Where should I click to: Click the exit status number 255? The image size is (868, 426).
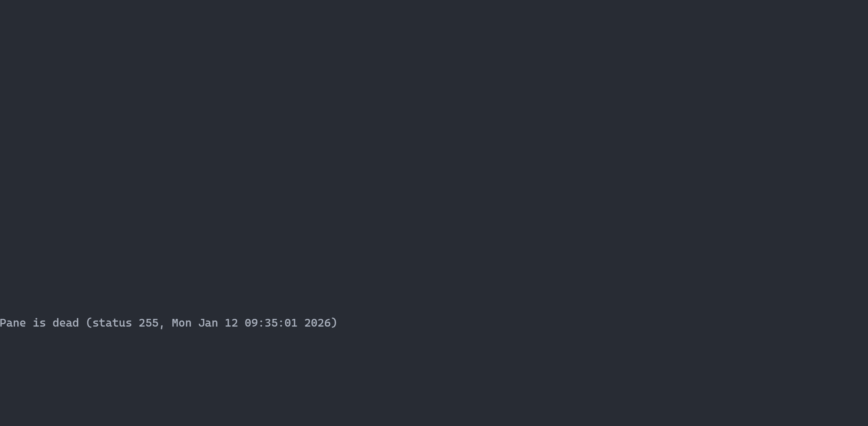(149, 323)
